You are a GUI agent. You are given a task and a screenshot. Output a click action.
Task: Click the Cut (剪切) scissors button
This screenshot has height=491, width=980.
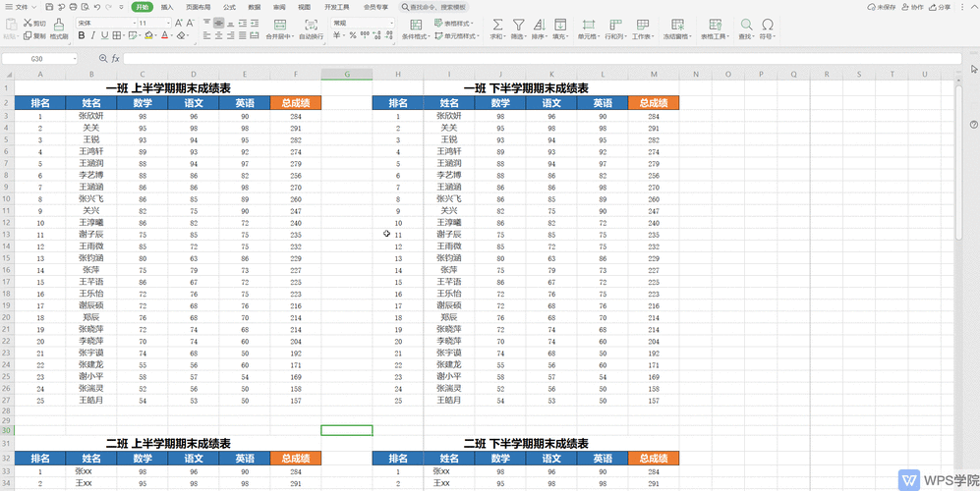(34, 23)
